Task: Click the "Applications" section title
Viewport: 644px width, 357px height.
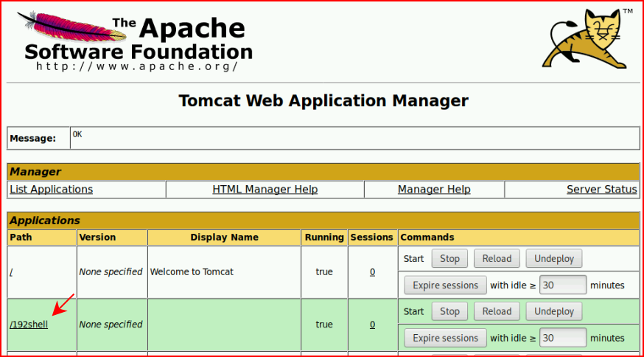Action: (x=45, y=221)
